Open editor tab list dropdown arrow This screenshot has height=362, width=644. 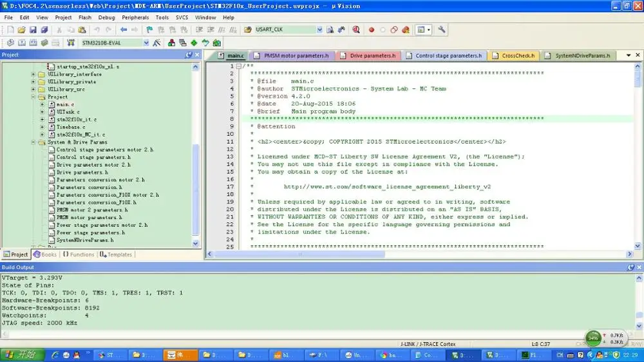coord(629,55)
